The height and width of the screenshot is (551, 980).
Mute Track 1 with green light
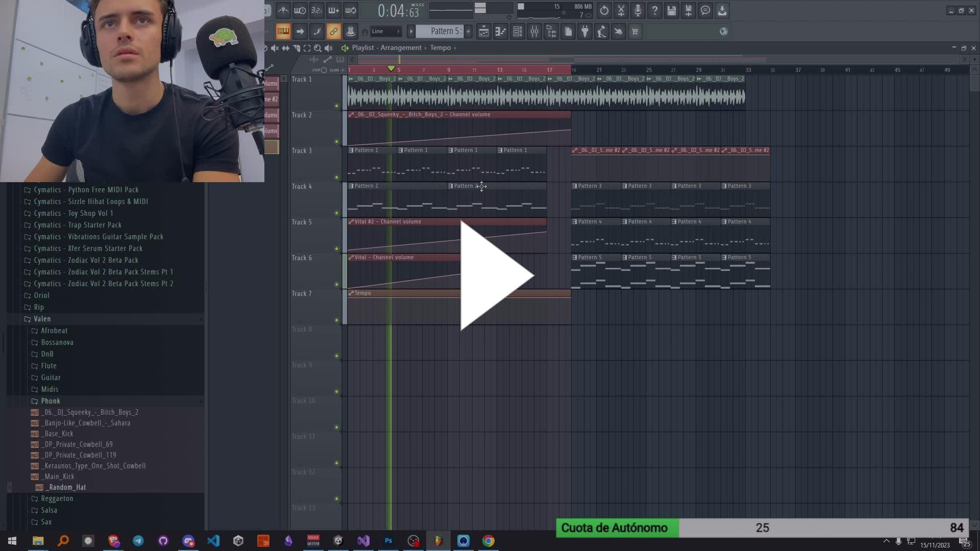coord(336,106)
